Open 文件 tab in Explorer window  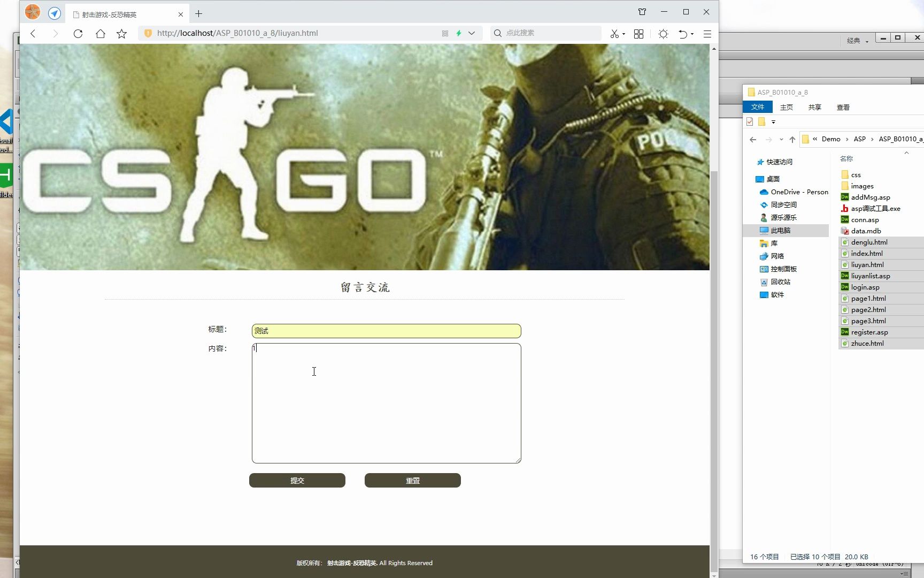tap(758, 107)
